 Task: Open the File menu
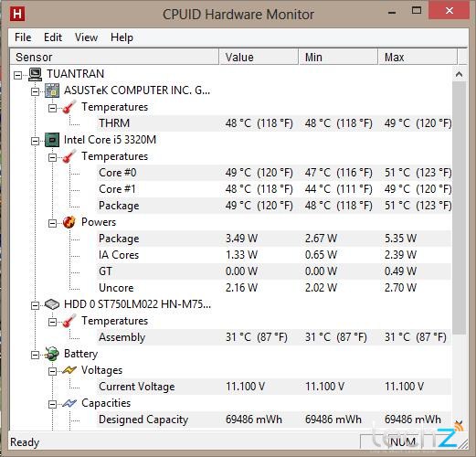coord(23,37)
